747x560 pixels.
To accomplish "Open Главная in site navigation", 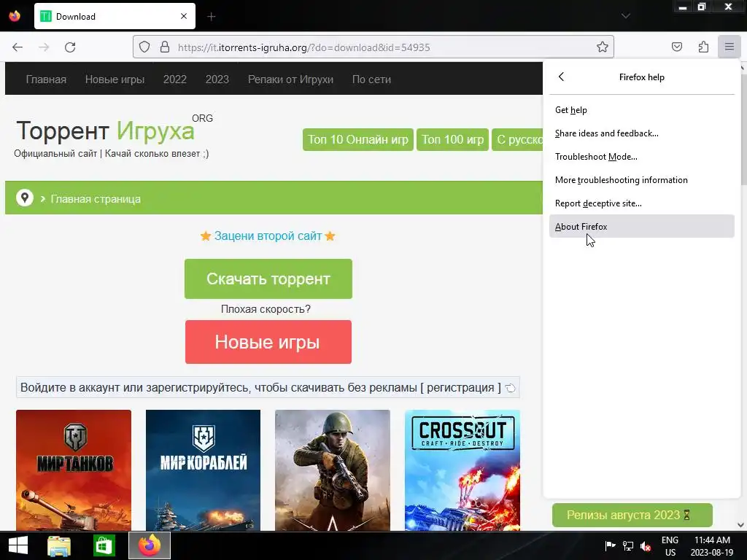I will pyautogui.click(x=46, y=79).
